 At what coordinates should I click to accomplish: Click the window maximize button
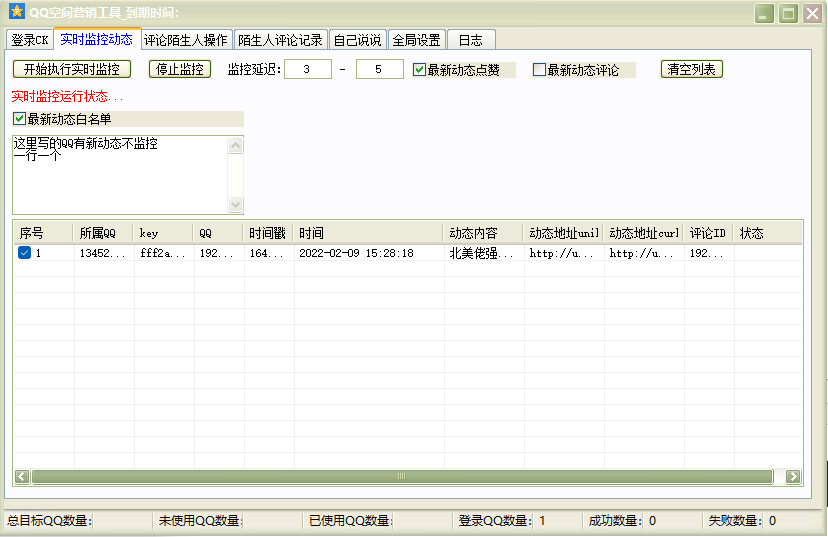[789, 14]
